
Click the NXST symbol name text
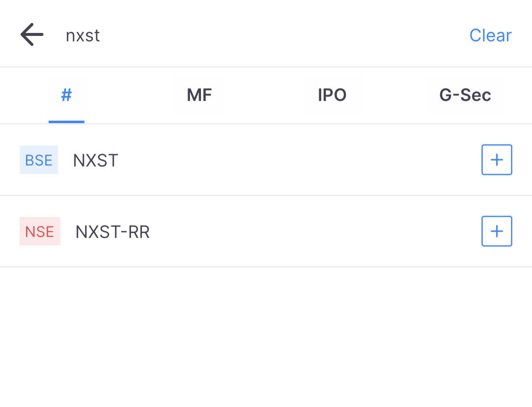point(96,160)
